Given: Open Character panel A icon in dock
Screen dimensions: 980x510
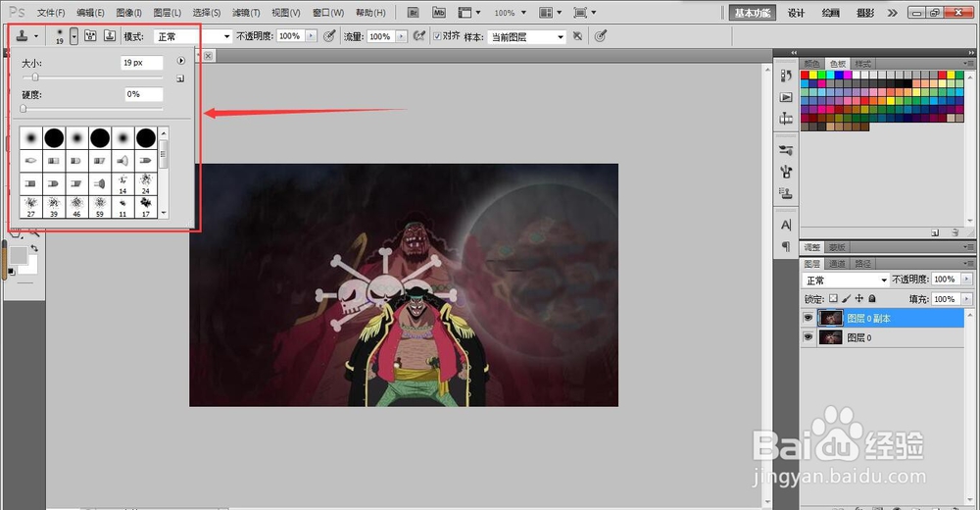Looking at the screenshot, I should pos(786,225).
